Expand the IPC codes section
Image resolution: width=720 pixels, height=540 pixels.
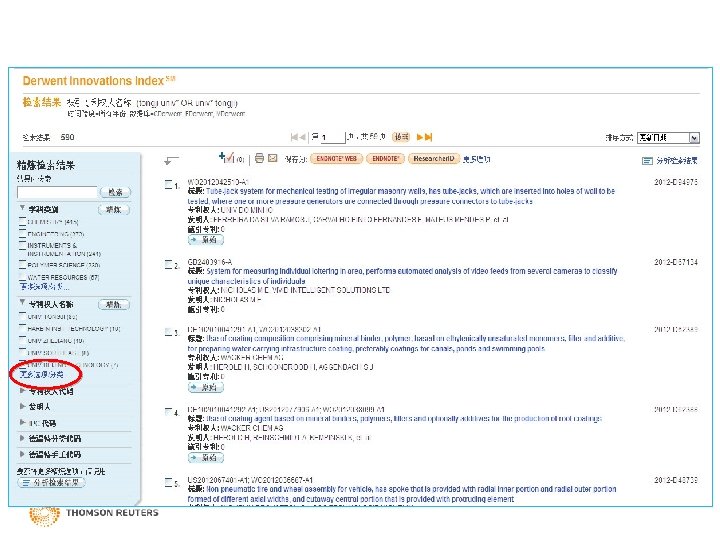[22, 422]
